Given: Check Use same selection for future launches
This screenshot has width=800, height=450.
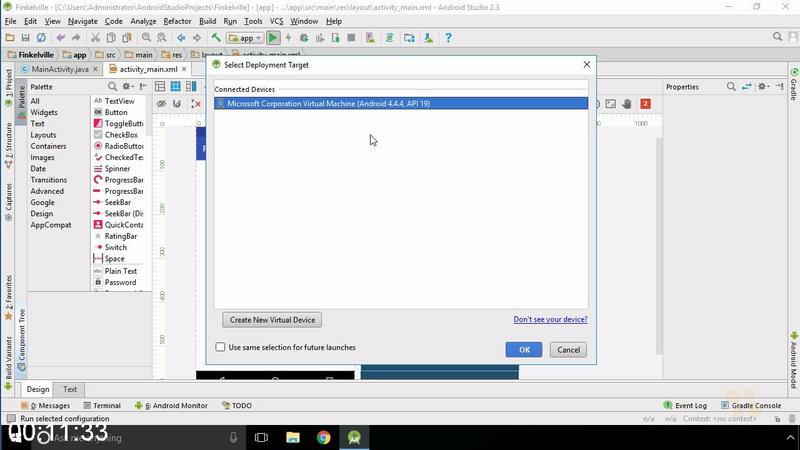Looking at the screenshot, I should point(220,347).
